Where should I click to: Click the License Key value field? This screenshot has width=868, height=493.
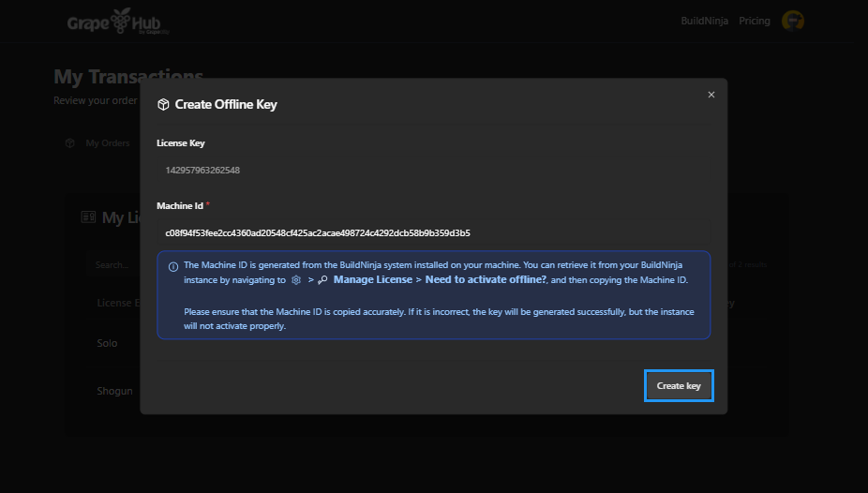click(x=433, y=170)
